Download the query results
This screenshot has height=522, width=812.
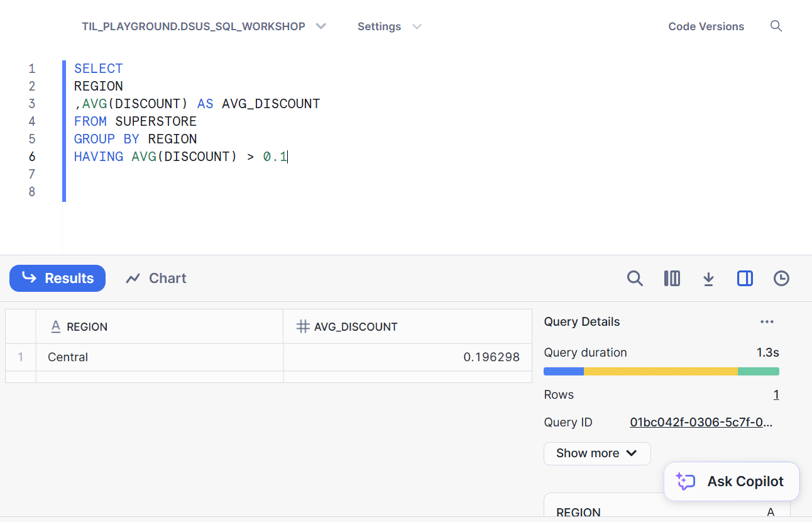(708, 279)
